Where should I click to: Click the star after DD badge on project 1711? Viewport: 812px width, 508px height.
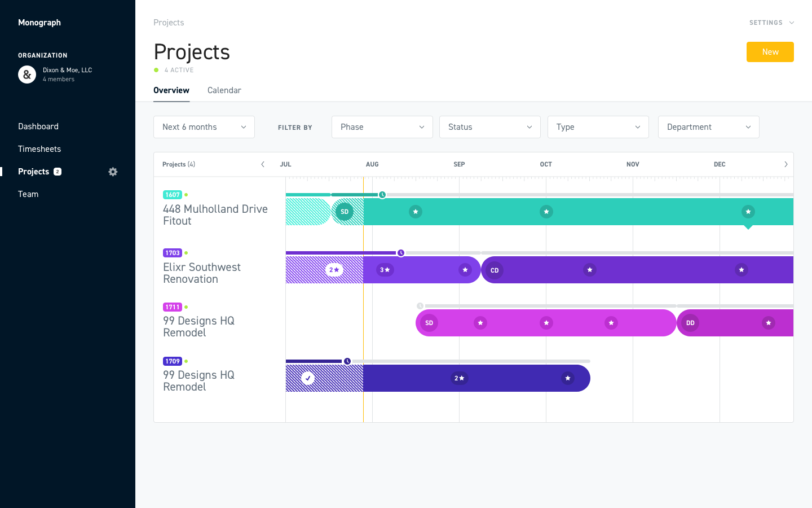pos(769,323)
